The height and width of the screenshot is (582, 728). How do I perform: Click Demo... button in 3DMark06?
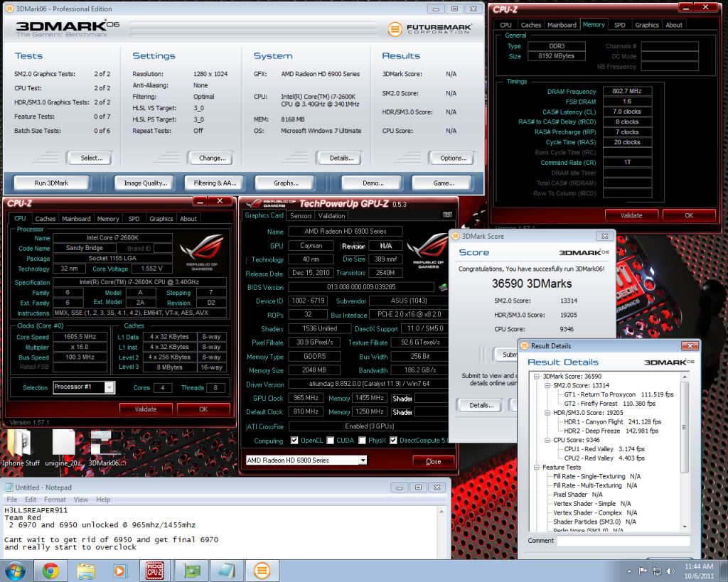tap(373, 183)
